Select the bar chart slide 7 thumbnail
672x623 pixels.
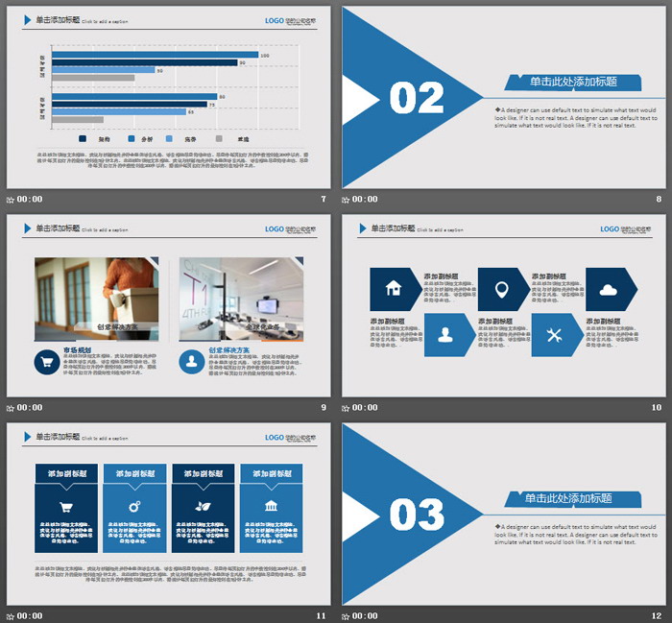coord(168,97)
